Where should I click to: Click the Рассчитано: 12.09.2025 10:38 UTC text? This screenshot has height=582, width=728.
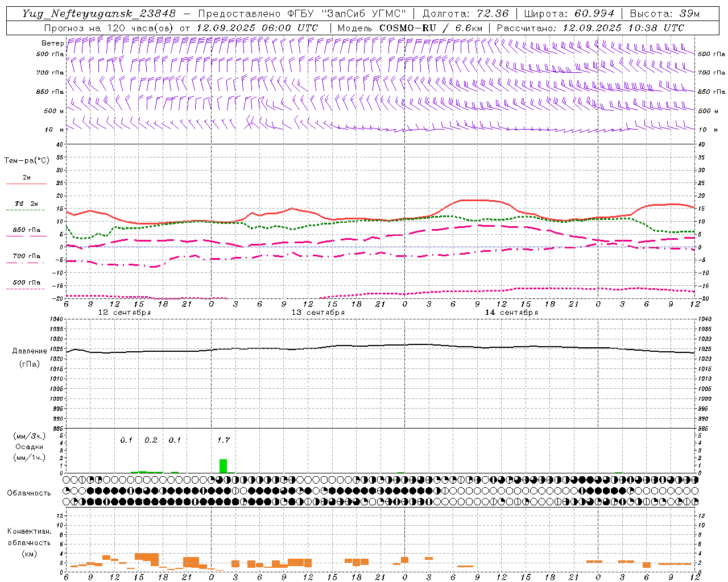[590, 28]
